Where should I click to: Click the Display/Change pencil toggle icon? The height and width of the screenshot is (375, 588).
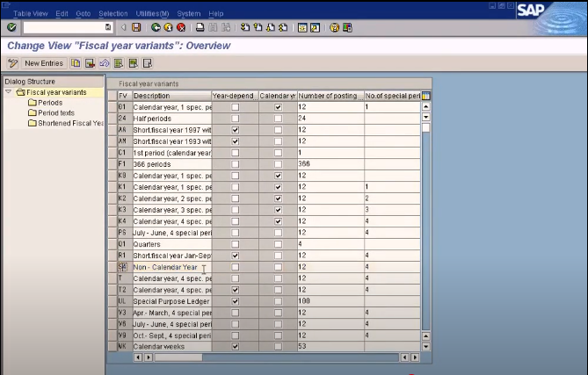(x=13, y=63)
